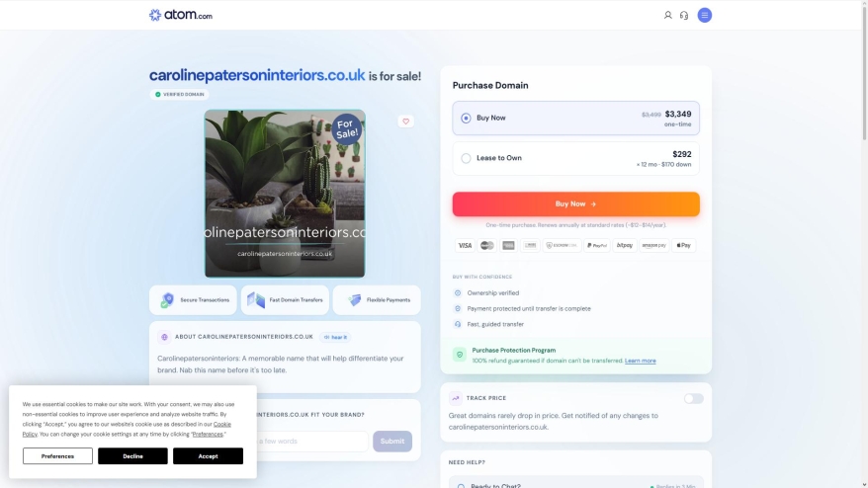868x488 pixels.
Task: Click the Accept cookies button
Action: click(x=208, y=456)
